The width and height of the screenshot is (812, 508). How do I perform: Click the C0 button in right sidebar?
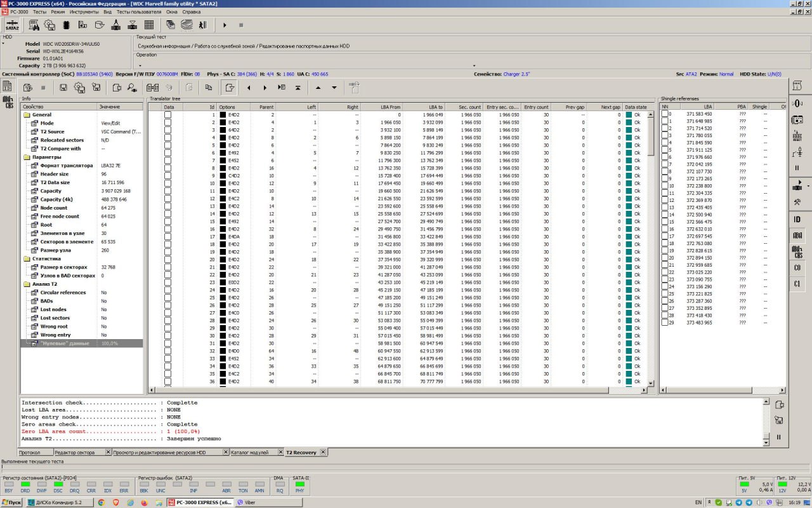click(797, 268)
